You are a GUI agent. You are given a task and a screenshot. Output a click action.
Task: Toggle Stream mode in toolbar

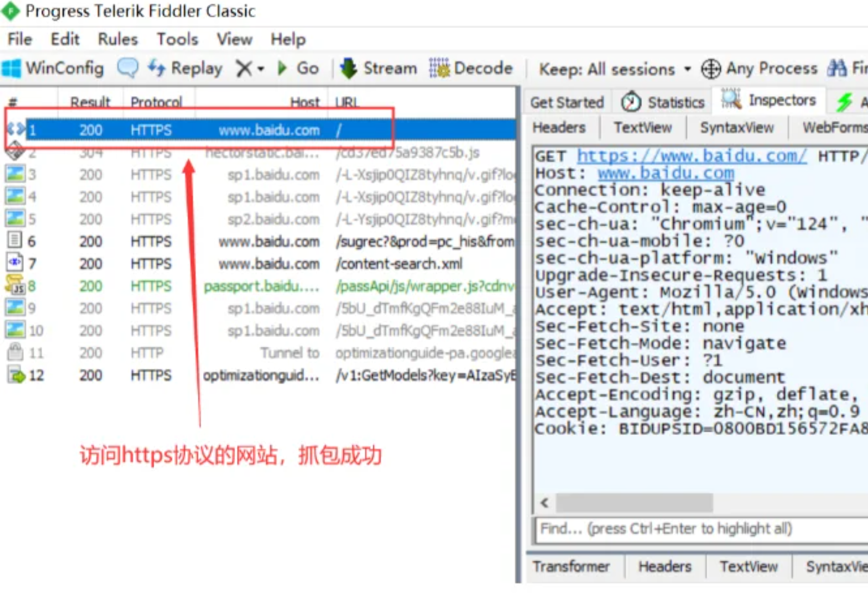point(379,68)
